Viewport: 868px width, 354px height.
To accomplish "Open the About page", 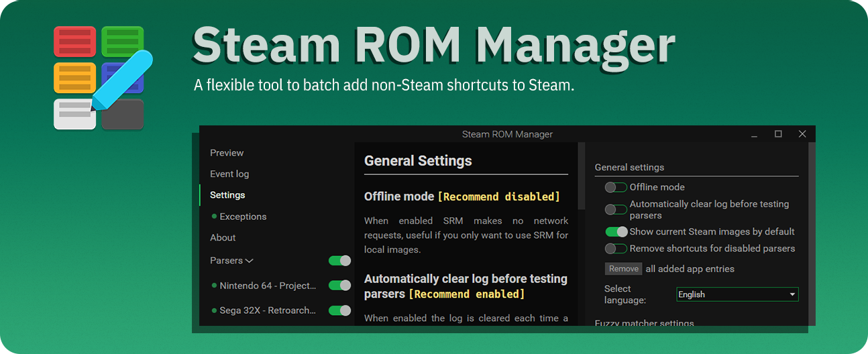I will click(223, 237).
